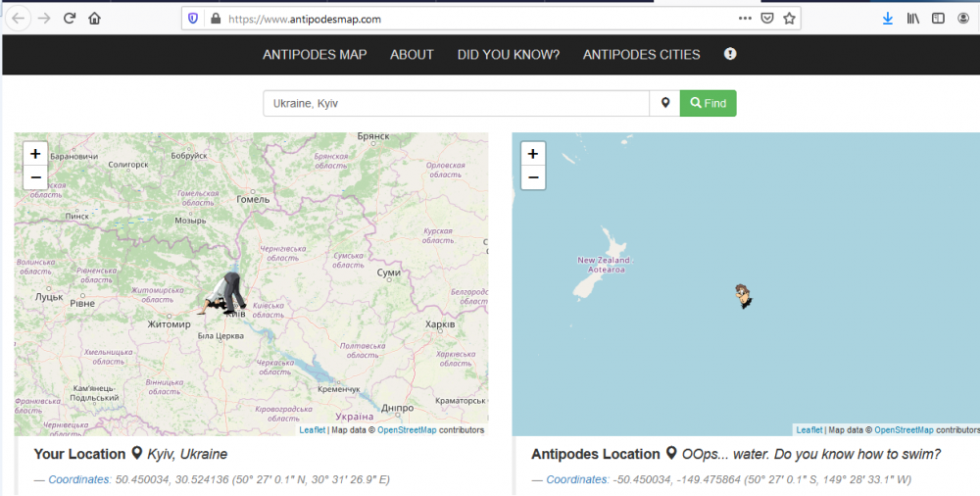The image size is (980, 496).
Task: Open Leaflet link on right map
Action: point(809,430)
